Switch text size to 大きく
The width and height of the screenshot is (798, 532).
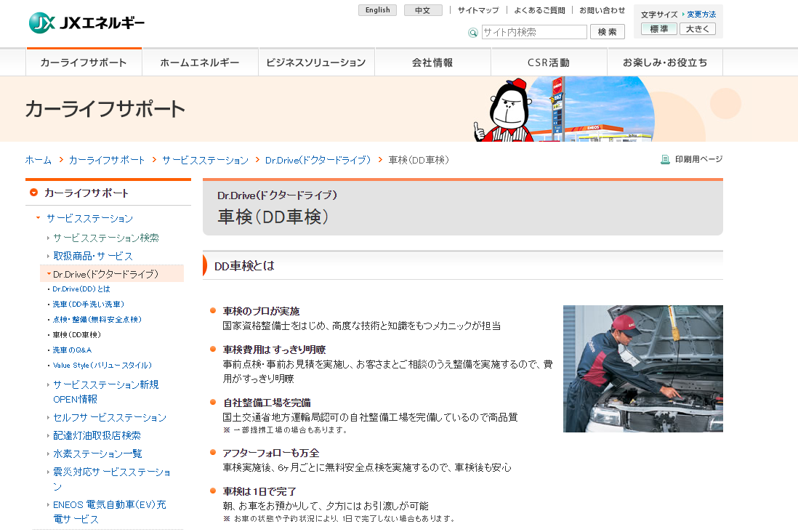click(699, 29)
